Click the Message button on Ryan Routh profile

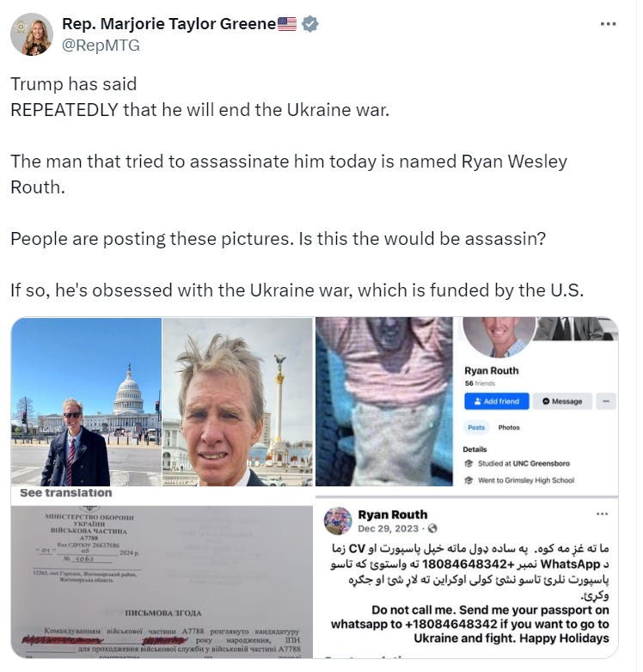[x=562, y=401]
